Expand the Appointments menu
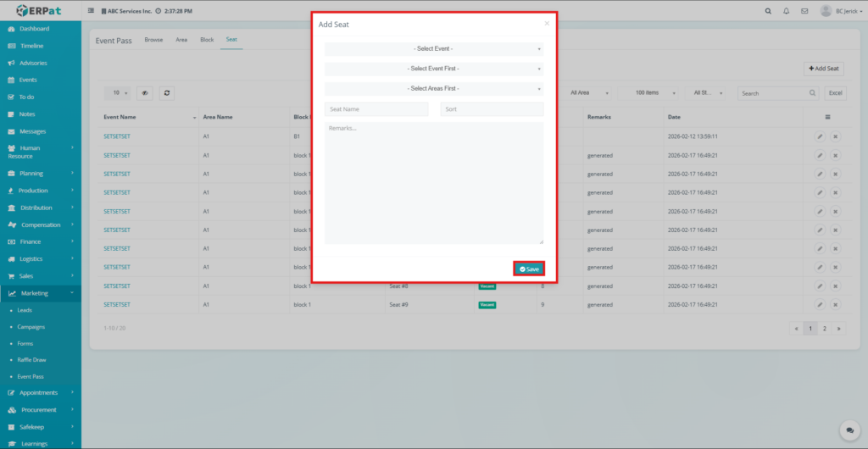 point(41,392)
